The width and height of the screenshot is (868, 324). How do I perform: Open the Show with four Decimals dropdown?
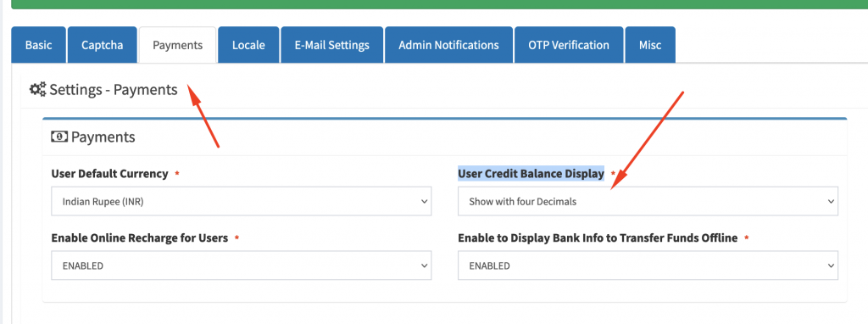click(x=648, y=202)
